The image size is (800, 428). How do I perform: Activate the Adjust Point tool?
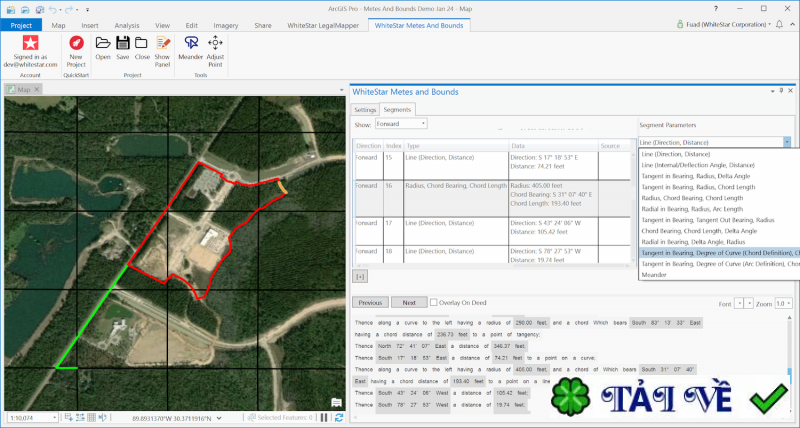click(215, 43)
